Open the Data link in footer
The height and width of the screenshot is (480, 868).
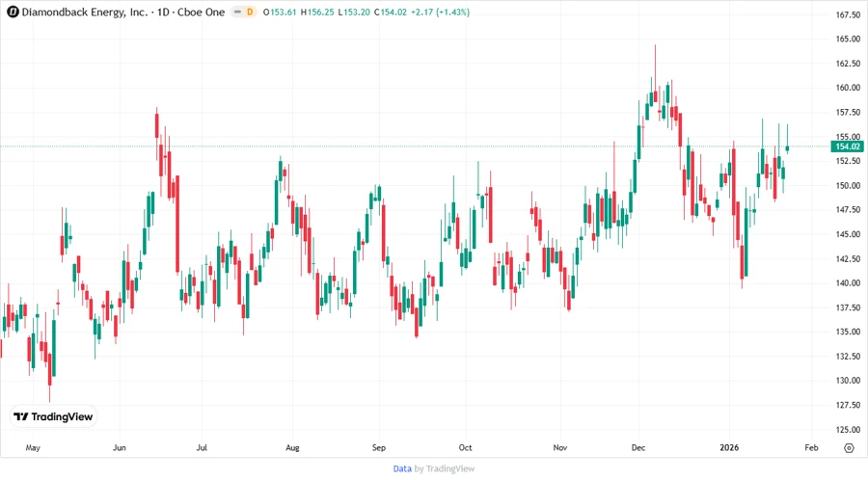click(x=402, y=468)
